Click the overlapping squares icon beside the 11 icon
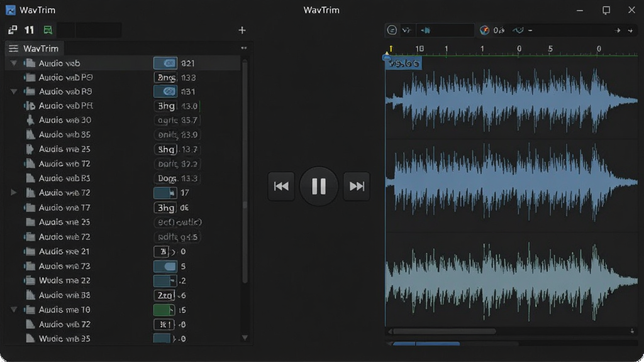The height and width of the screenshot is (362, 644). click(13, 30)
